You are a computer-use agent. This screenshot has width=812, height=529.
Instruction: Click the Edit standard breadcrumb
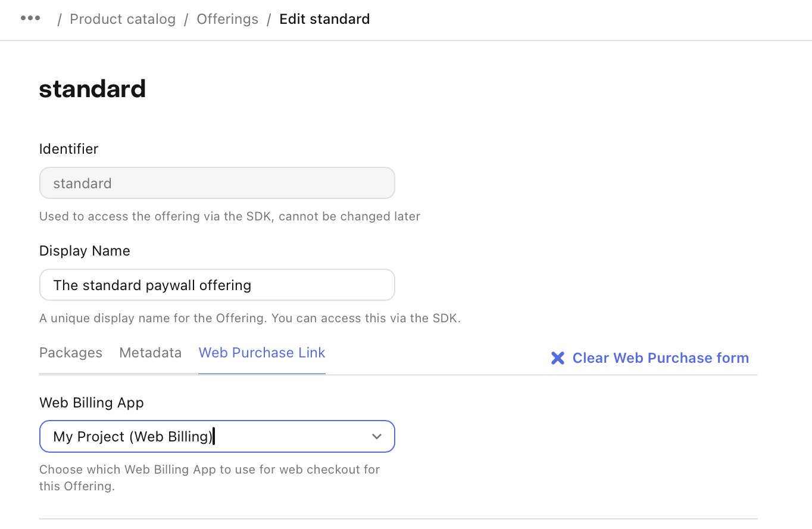[324, 19]
